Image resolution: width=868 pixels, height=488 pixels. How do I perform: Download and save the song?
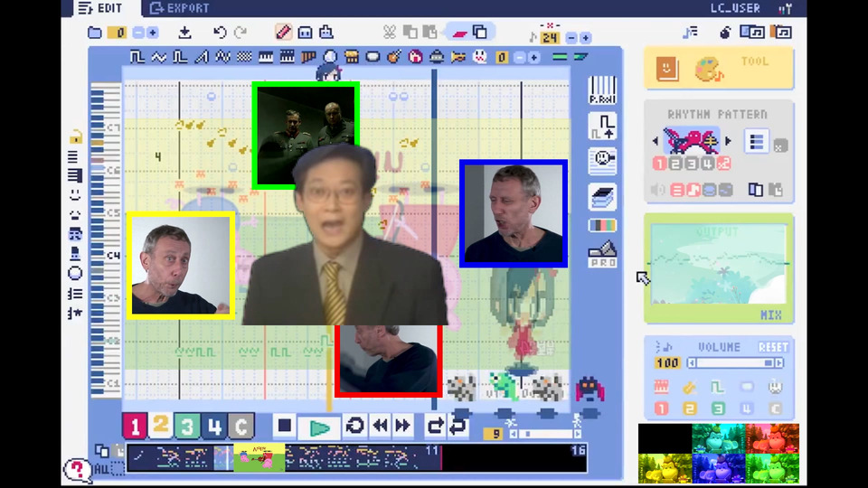(x=184, y=33)
